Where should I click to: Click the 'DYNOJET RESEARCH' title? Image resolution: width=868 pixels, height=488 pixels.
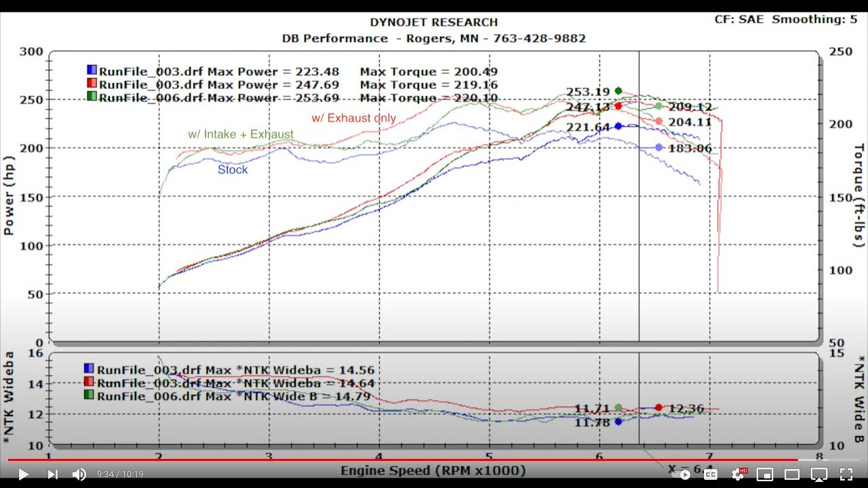click(x=433, y=22)
